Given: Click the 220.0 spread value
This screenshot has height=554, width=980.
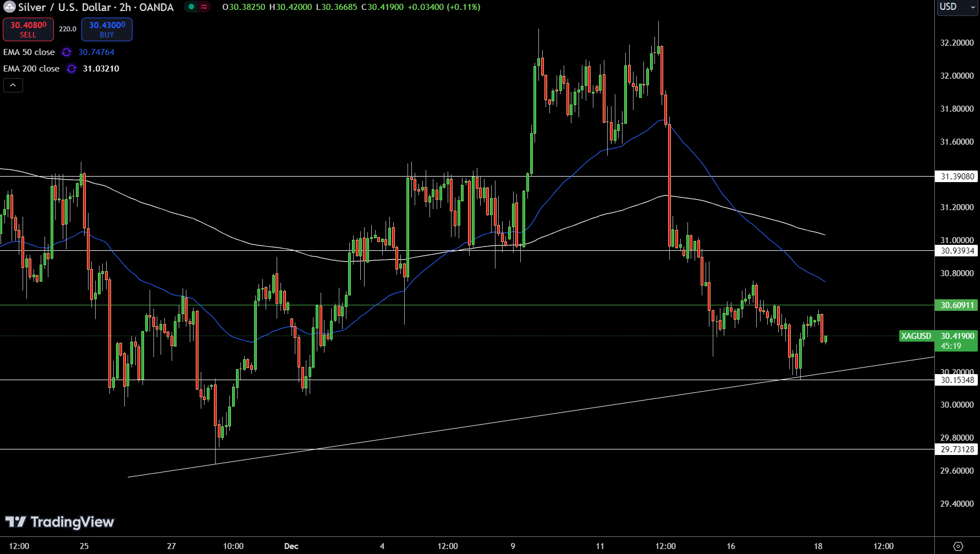Looking at the screenshot, I should point(68,29).
